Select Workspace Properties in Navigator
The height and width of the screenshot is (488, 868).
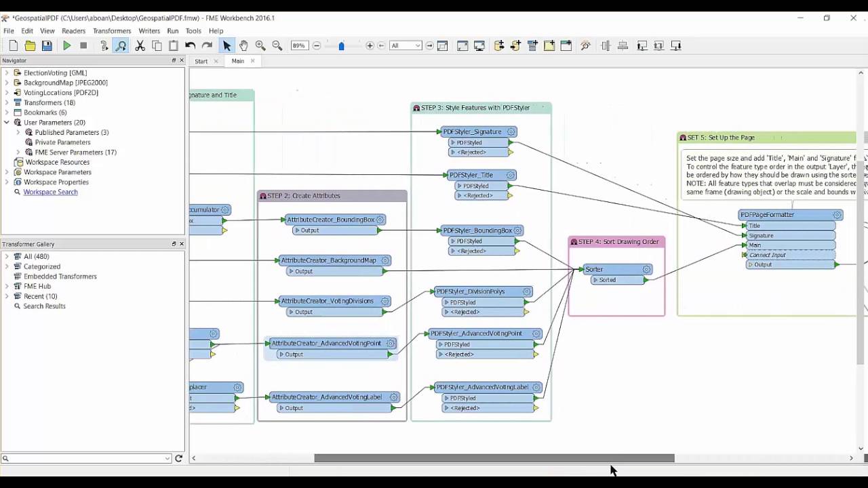click(x=56, y=182)
